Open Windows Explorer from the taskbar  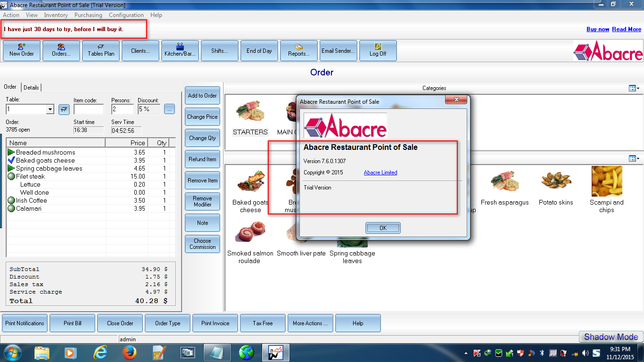pyautogui.click(x=42, y=353)
